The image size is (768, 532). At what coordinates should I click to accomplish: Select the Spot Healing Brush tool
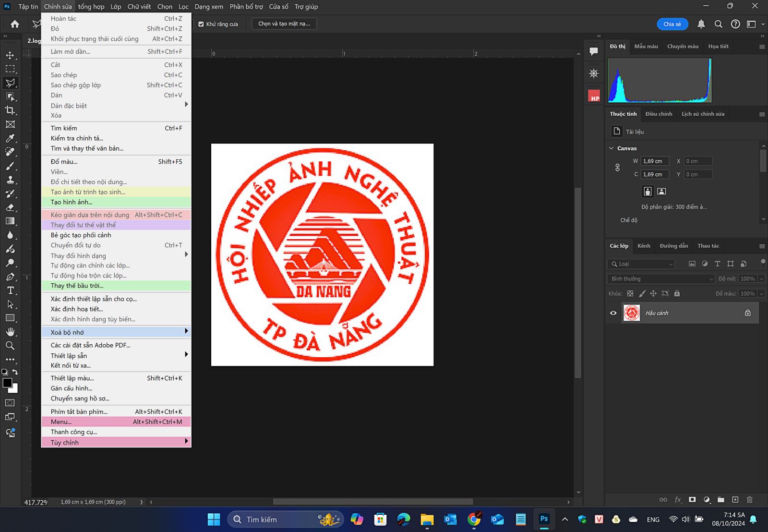pos(10,152)
